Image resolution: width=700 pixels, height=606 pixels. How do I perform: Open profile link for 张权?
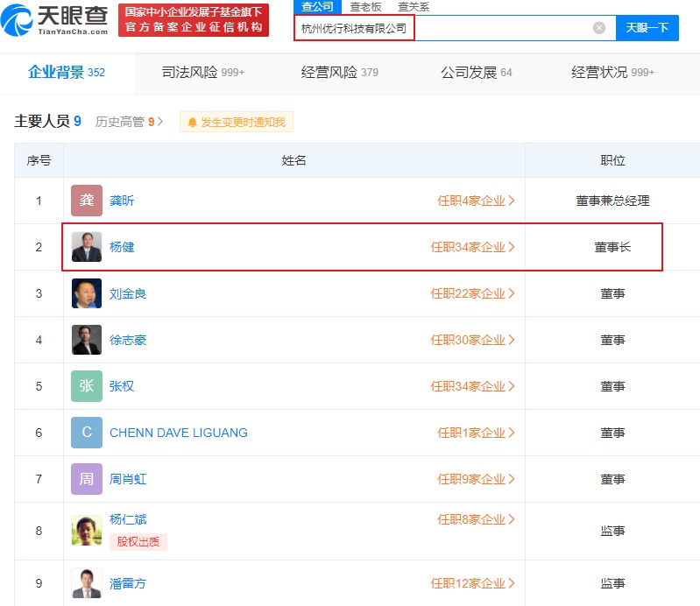[x=122, y=386]
